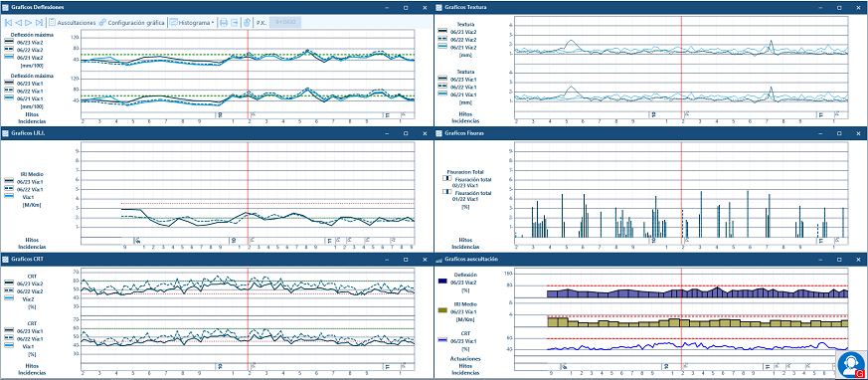868x380 pixels.
Task: Expand the Histograma dropdown
Action: click(192, 23)
